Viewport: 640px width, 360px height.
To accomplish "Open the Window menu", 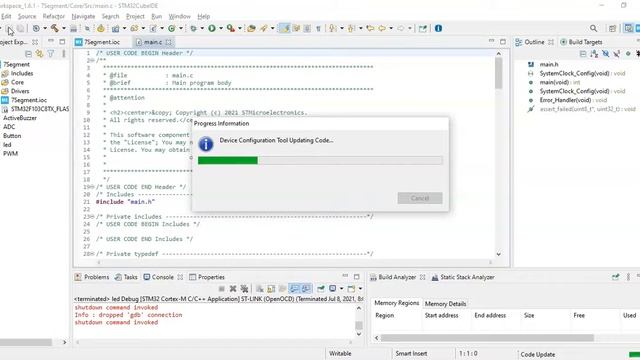I will (x=180, y=16).
